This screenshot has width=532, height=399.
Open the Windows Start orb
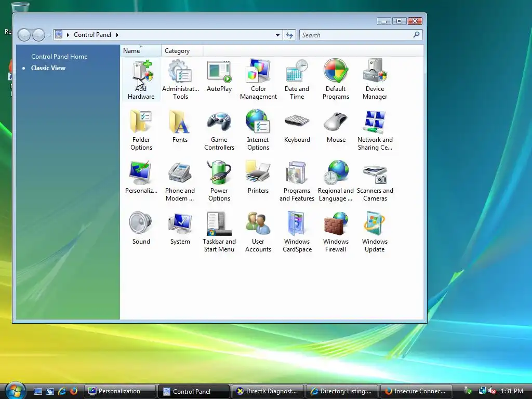[x=16, y=391]
